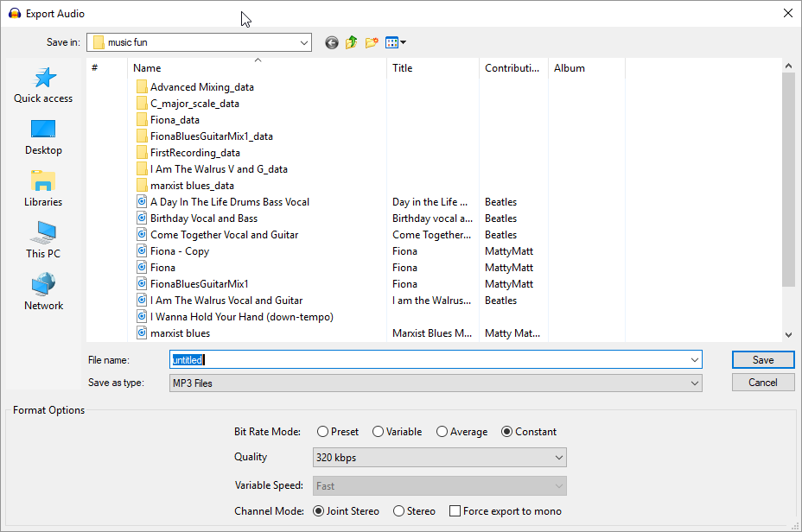Enable Force export to mono checkbox
Screen dimensions: 802x532
455,511
